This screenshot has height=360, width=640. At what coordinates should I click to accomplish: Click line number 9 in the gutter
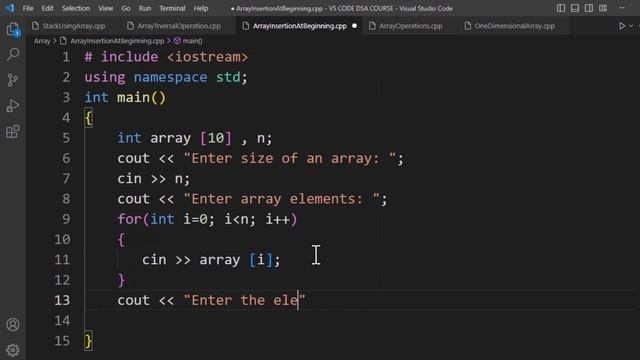(x=66, y=219)
